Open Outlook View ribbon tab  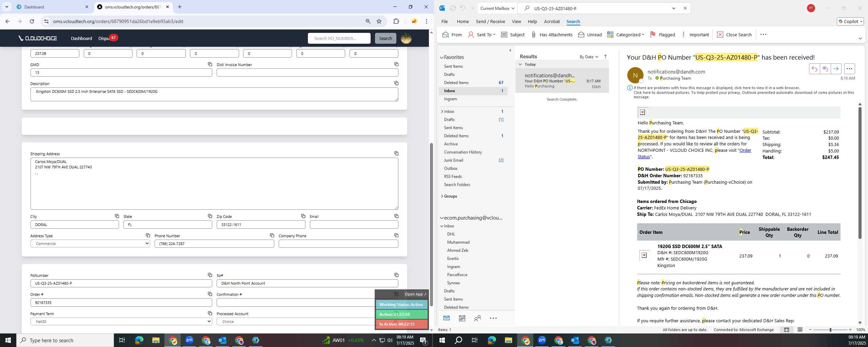pos(516,21)
